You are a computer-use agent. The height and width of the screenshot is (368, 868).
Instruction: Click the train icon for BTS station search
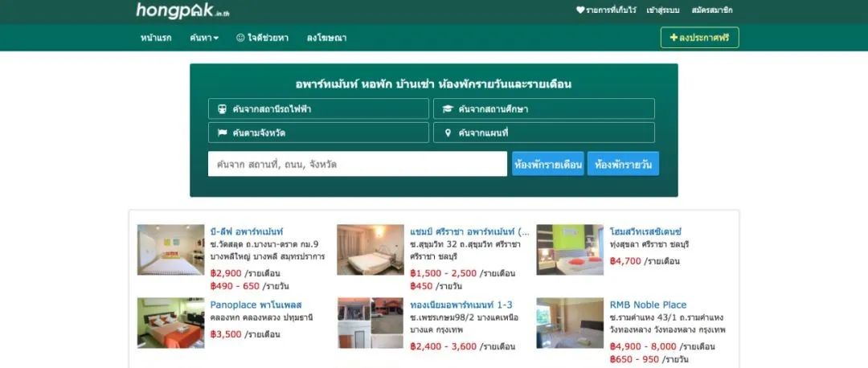click(222, 109)
